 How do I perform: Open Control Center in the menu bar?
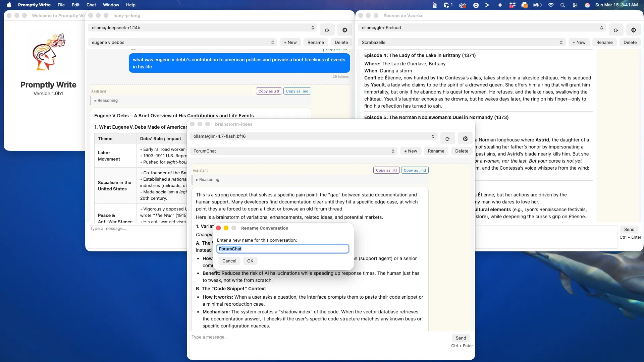[575, 5]
